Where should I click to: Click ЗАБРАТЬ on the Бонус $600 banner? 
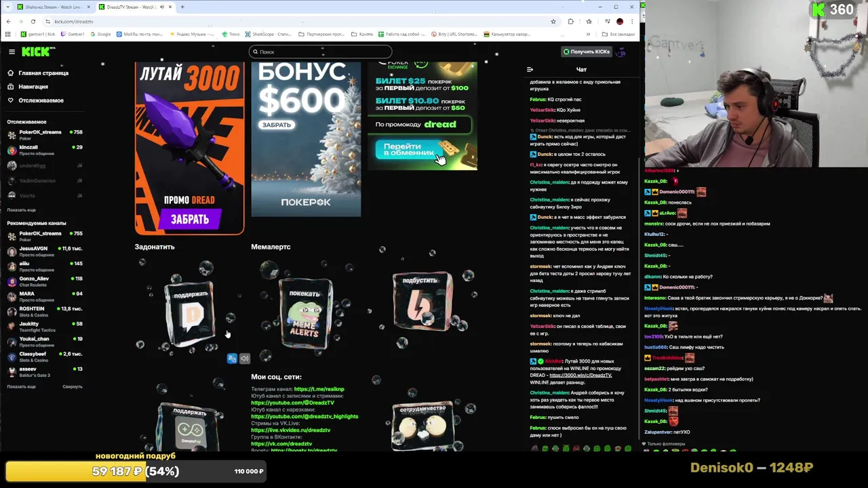[x=277, y=125]
